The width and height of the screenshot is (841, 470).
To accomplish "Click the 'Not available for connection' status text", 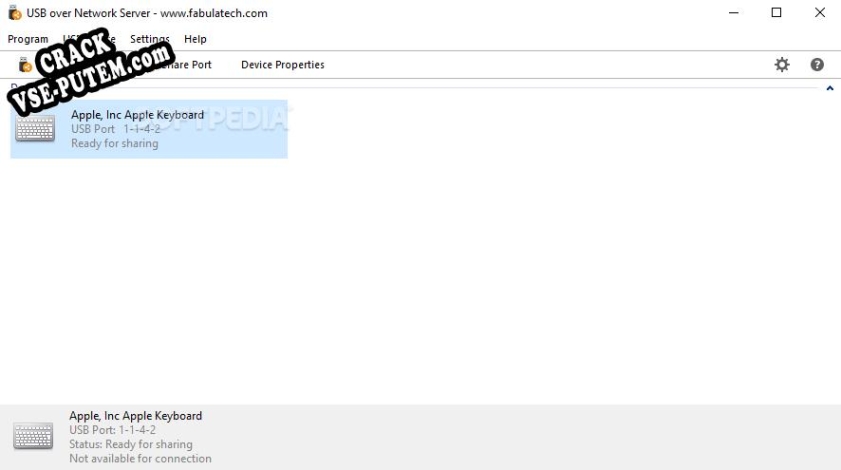I will click(x=140, y=459).
